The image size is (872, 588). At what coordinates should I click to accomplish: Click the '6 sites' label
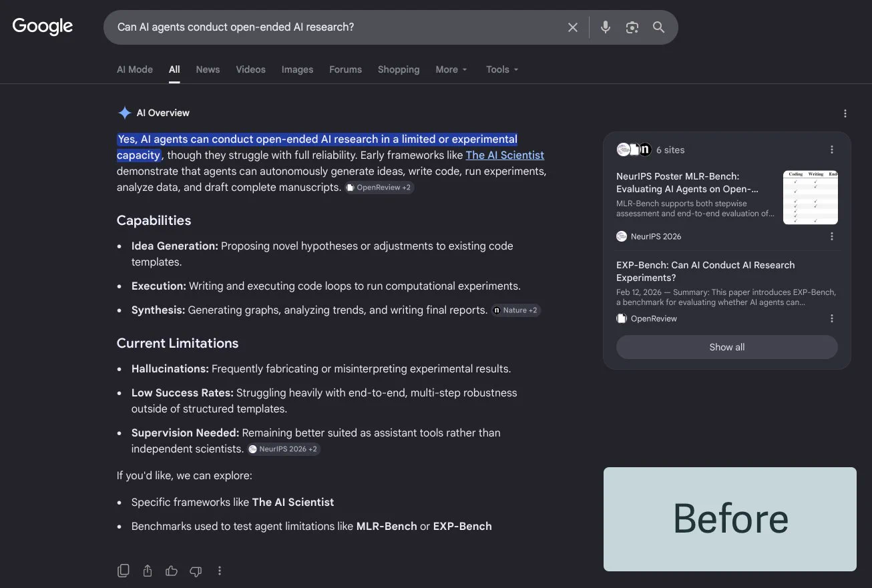pos(670,150)
